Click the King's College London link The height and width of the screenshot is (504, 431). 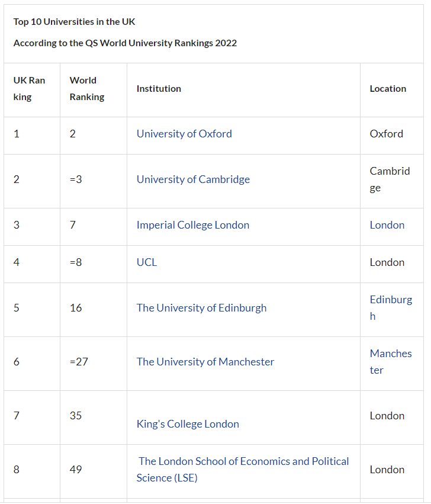[188, 424]
